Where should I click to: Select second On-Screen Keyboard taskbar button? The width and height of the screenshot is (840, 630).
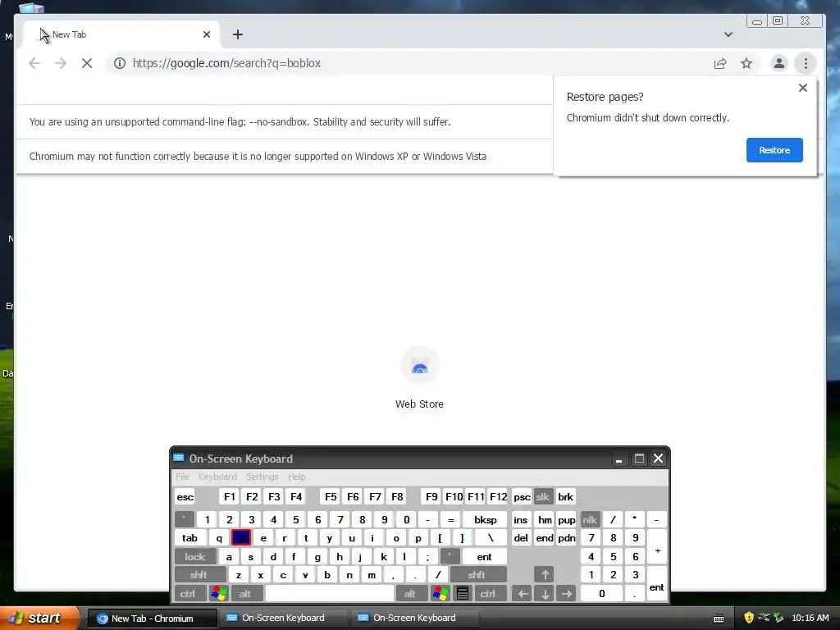tap(413, 618)
